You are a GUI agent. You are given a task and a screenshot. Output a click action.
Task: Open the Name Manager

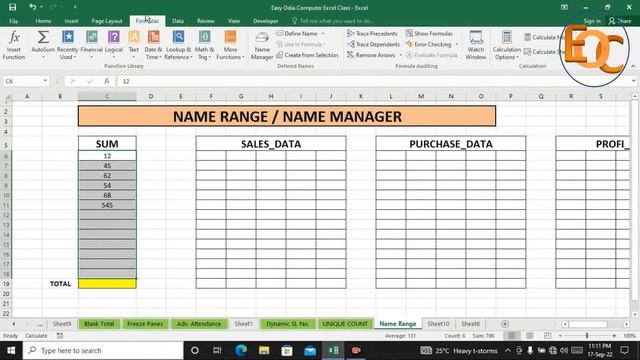tap(262, 46)
